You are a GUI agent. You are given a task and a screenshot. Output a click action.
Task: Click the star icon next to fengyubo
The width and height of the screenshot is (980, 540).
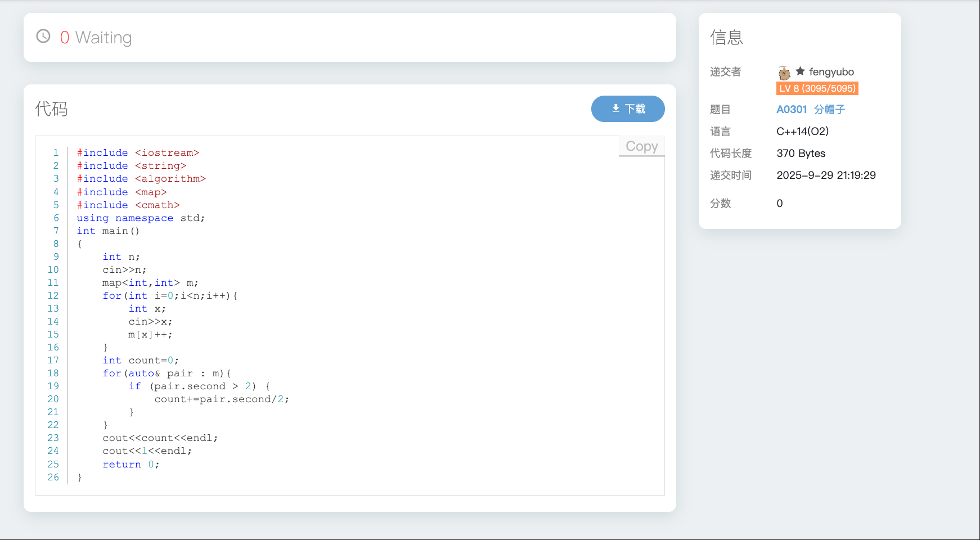[x=800, y=71]
